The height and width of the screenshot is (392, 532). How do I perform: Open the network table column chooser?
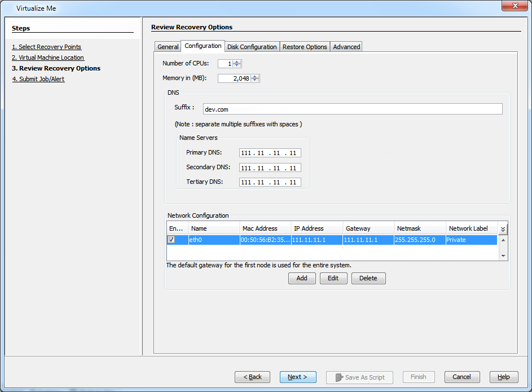tap(503, 229)
